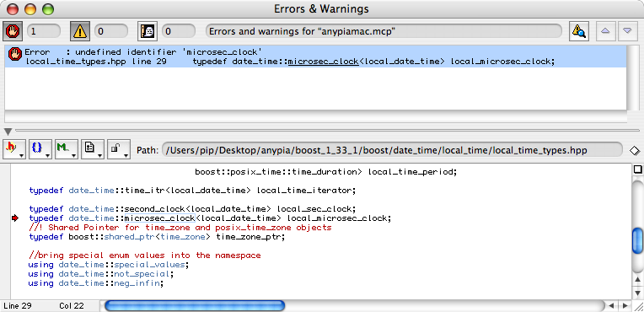Click the diamond icon next to path
The height and width of the screenshot is (312, 644).
(x=634, y=150)
